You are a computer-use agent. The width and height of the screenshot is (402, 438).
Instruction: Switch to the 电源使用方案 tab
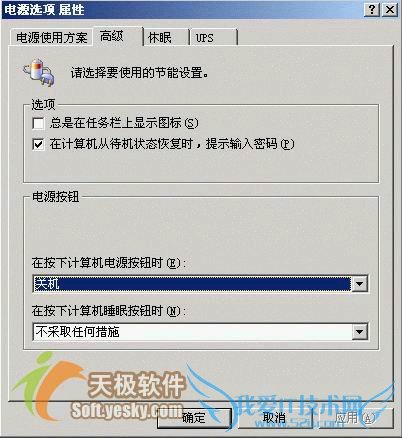pyautogui.click(x=51, y=38)
